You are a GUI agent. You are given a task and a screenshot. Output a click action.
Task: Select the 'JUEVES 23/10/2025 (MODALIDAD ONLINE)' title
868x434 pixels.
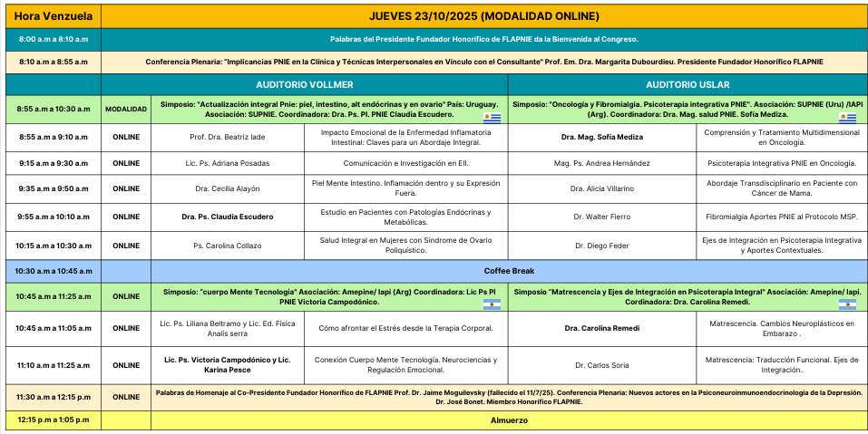point(484,16)
